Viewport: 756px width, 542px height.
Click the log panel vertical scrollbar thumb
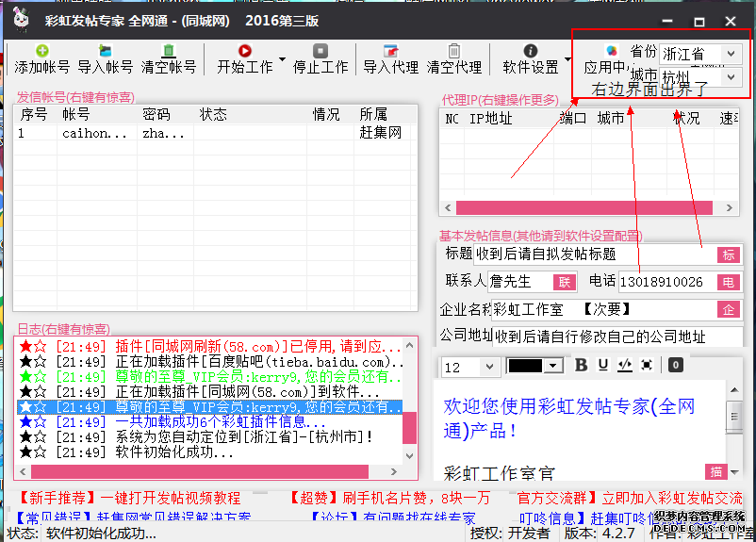click(409, 427)
